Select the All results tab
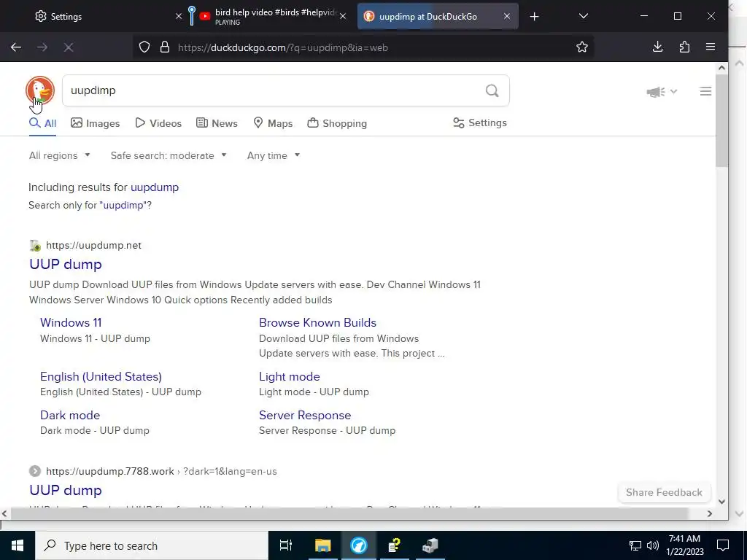 click(x=42, y=123)
